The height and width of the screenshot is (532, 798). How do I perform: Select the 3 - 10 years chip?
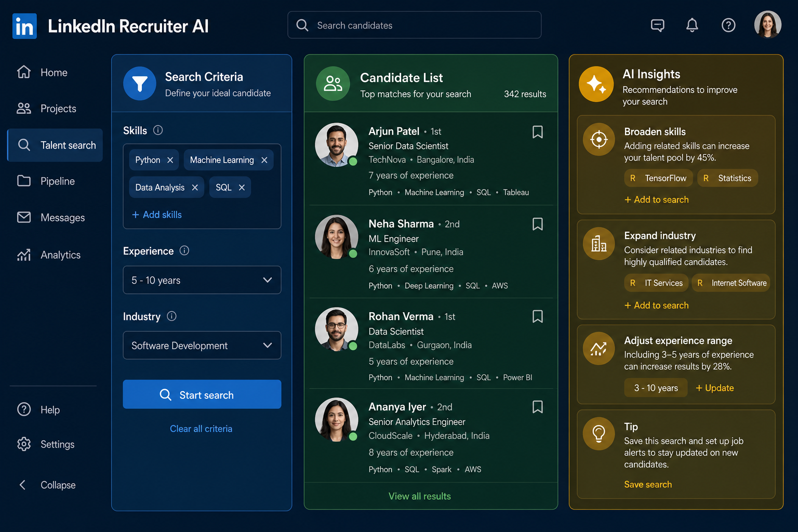pos(656,388)
